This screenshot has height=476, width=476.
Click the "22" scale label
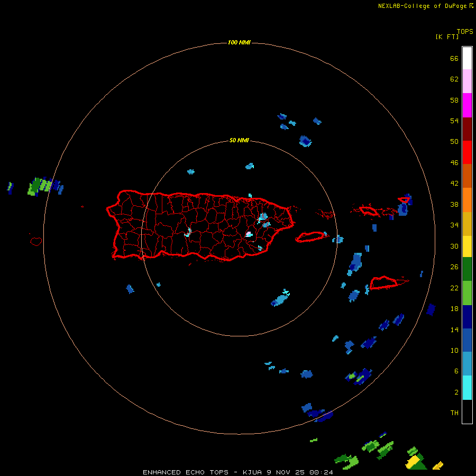coord(454,288)
